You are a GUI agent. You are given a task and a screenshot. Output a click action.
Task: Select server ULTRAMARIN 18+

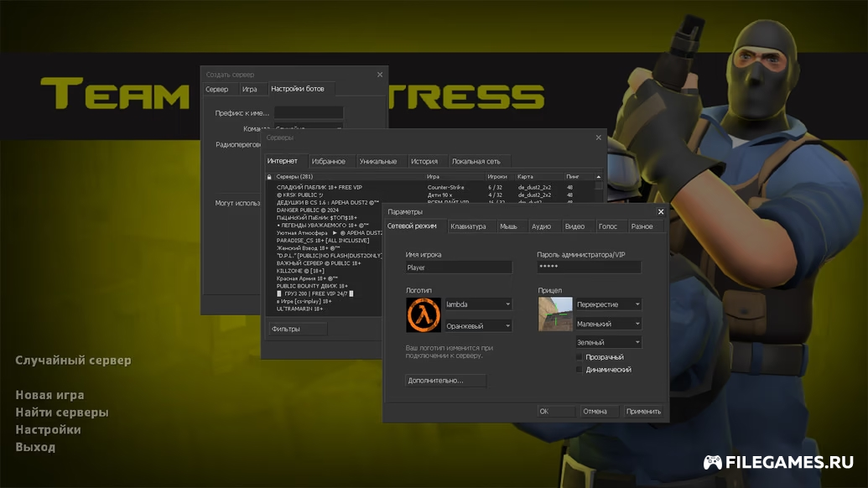(300, 309)
